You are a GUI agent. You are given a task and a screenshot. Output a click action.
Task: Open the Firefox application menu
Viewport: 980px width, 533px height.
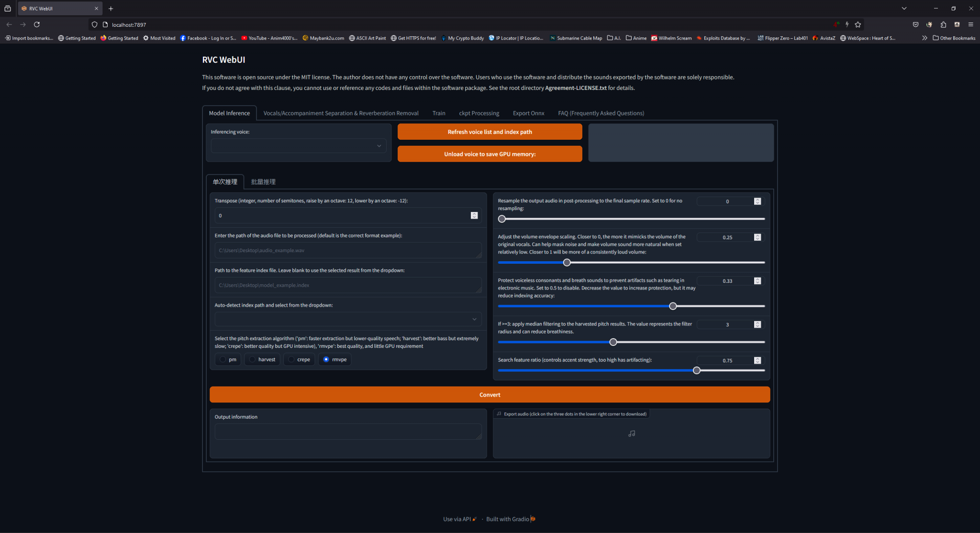coord(971,24)
